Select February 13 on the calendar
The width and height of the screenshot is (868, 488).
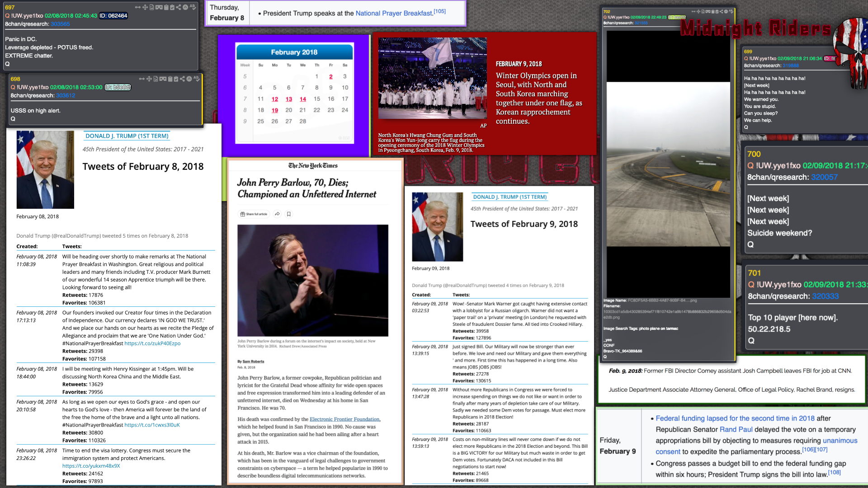(x=289, y=99)
